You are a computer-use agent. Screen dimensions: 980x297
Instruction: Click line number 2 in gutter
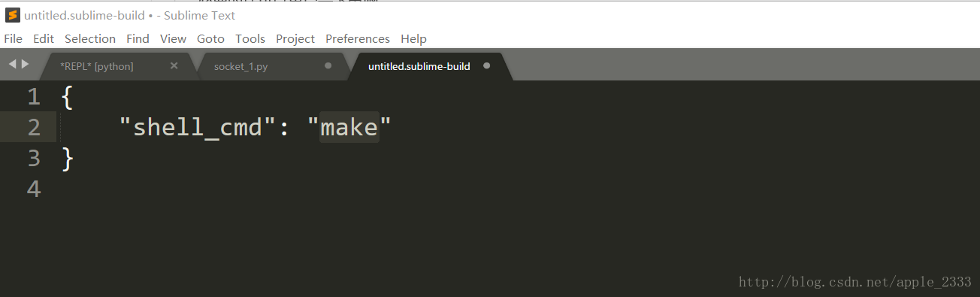tap(34, 128)
